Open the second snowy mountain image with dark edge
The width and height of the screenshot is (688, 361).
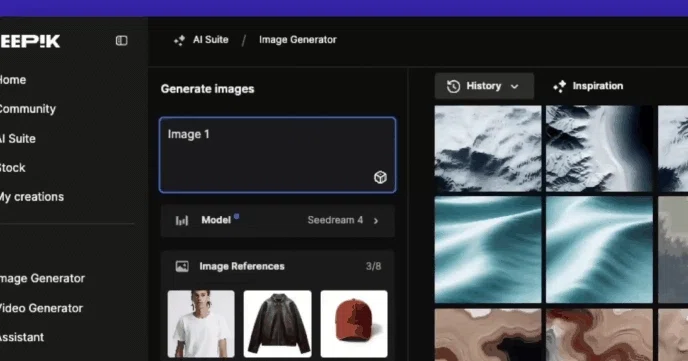(599, 149)
